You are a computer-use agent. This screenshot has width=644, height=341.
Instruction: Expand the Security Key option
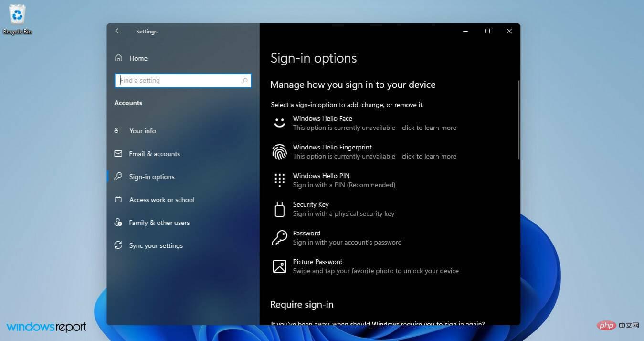(343, 209)
